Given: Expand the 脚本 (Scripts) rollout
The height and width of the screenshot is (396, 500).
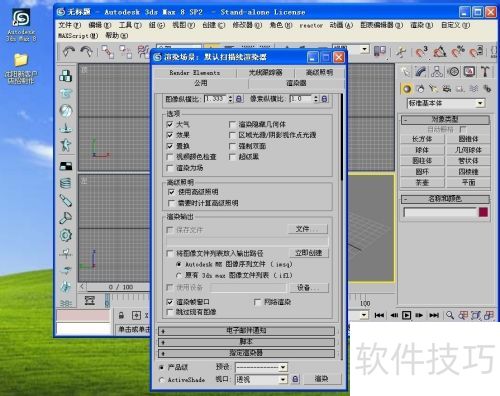Looking at the screenshot, I should pyautogui.click(x=246, y=342).
